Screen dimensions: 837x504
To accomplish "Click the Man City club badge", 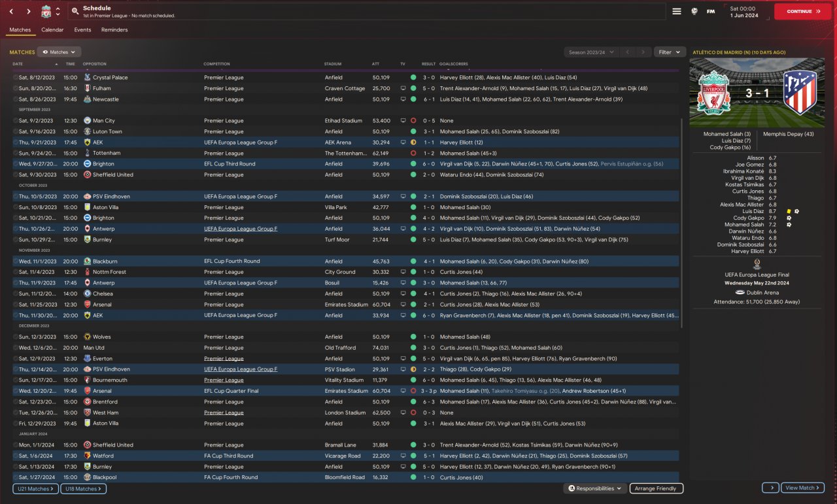I will (x=88, y=121).
